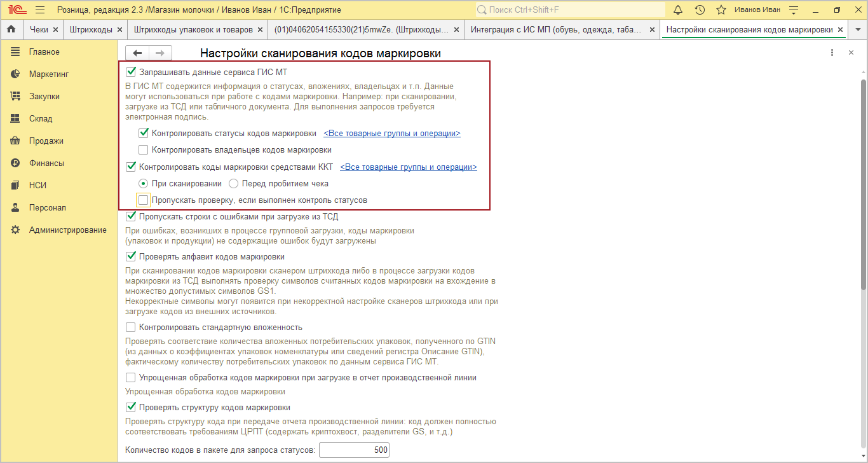Open service settings icon beside Иванов Иван

[x=794, y=10]
